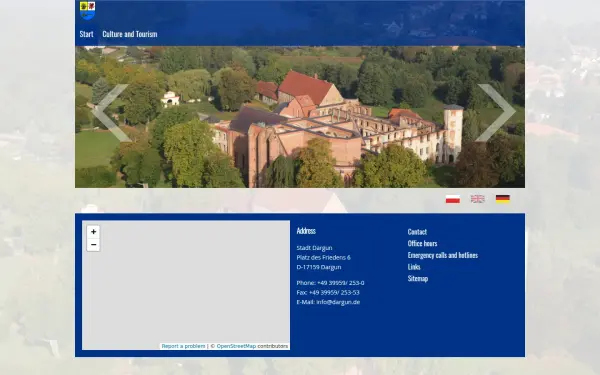
Task: Click the Dargun coat of arms logo
Action: (x=87, y=10)
